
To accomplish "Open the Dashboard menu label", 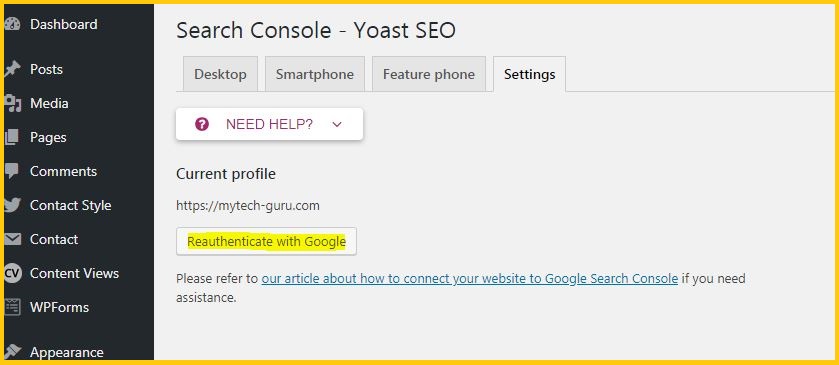I will 64,24.
